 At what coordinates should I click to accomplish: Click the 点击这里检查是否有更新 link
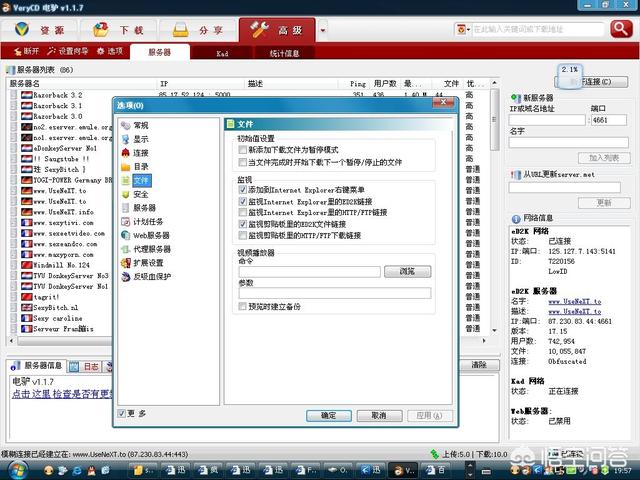pyautogui.click(x=62, y=394)
